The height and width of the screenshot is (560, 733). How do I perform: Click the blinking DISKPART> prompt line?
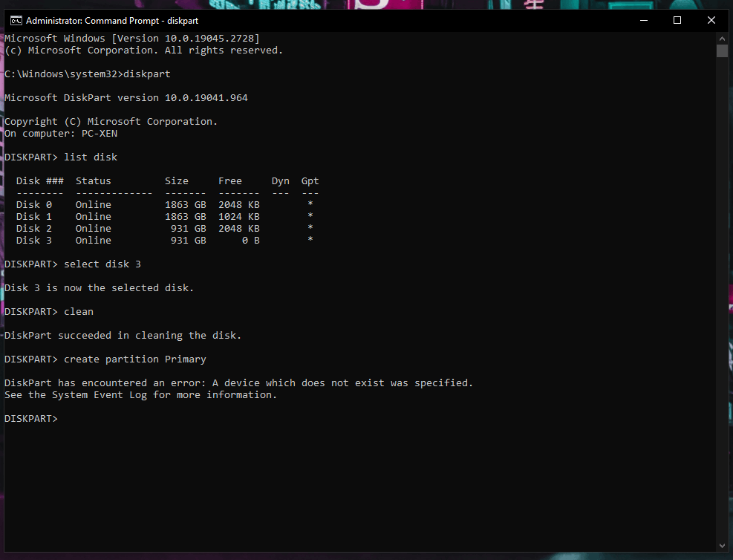coord(31,418)
